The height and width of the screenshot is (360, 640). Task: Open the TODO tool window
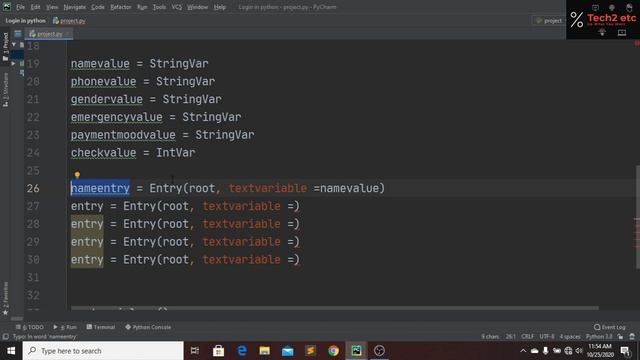click(30, 327)
